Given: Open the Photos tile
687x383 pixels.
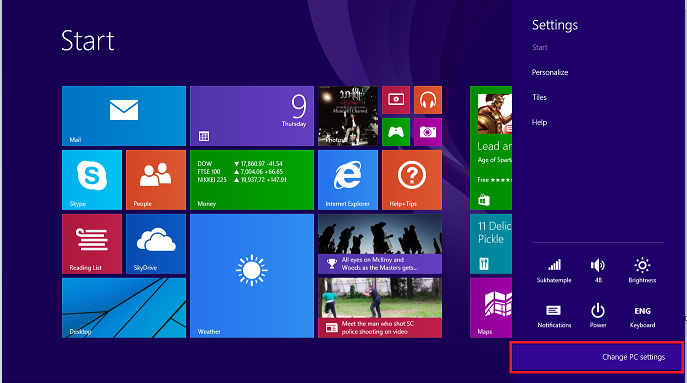Looking at the screenshot, I should point(348,116).
